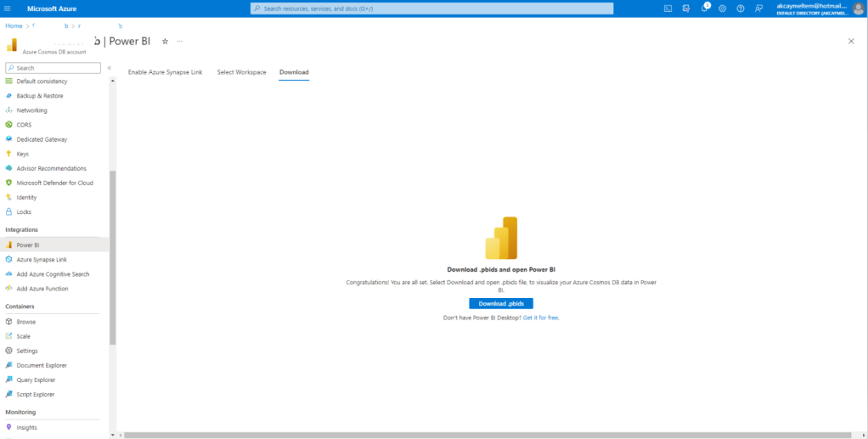Switch to Enable Azure Synapse Link tab
Image resolution: width=868 pixels, height=439 pixels.
(165, 72)
